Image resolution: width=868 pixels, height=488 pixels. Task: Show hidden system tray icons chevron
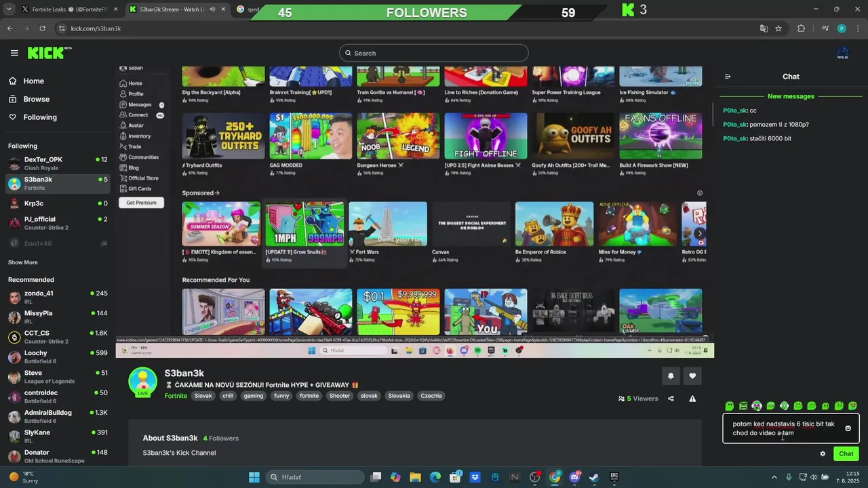(774, 477)
